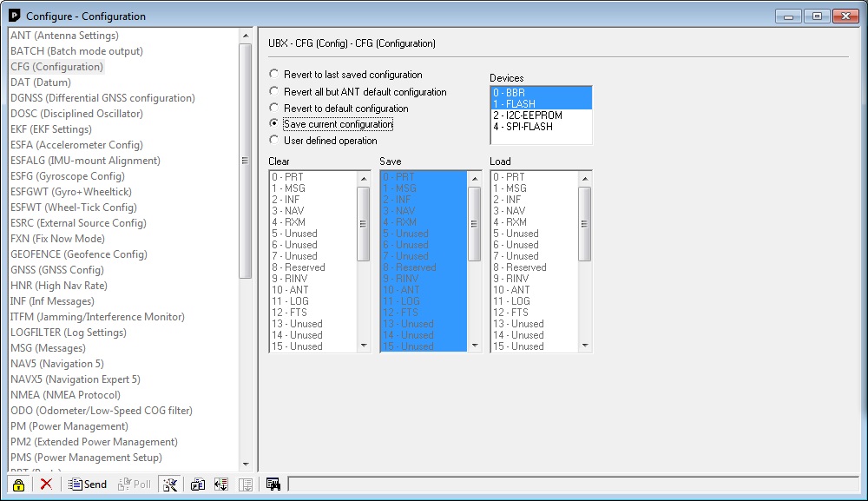Image resolution: width=868 pixels, height=501 pixels.
Task: Open EKF (EKF Settings) entry
Action: pyautogui.click(x=51, y=129)
